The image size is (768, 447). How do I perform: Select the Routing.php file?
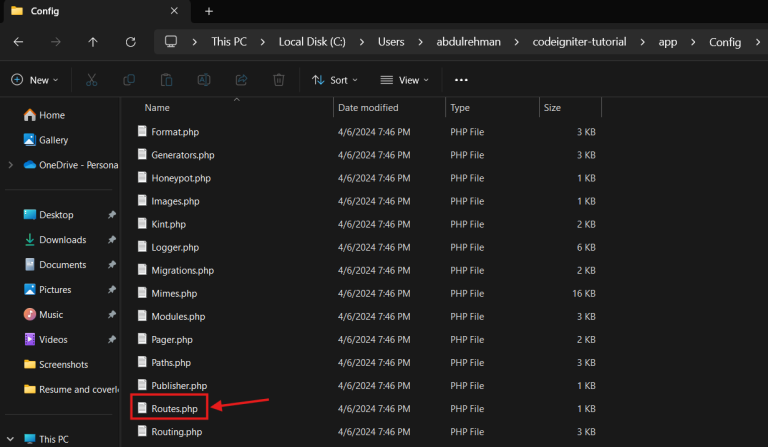click(170, 431)
